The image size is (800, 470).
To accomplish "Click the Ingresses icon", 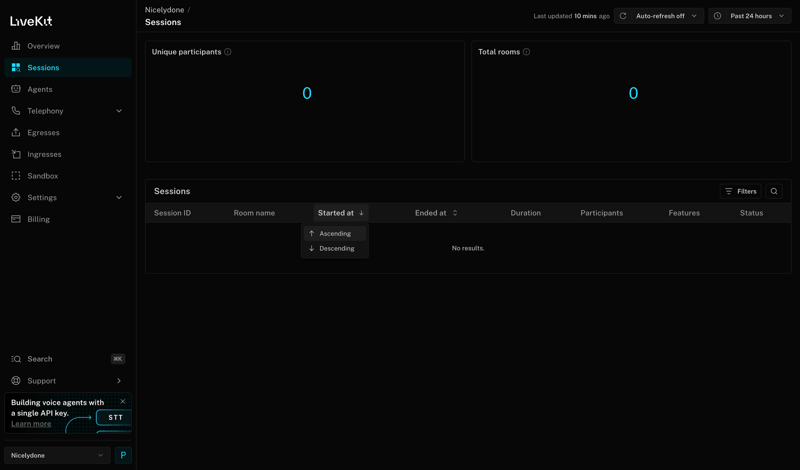I will 16,154.
